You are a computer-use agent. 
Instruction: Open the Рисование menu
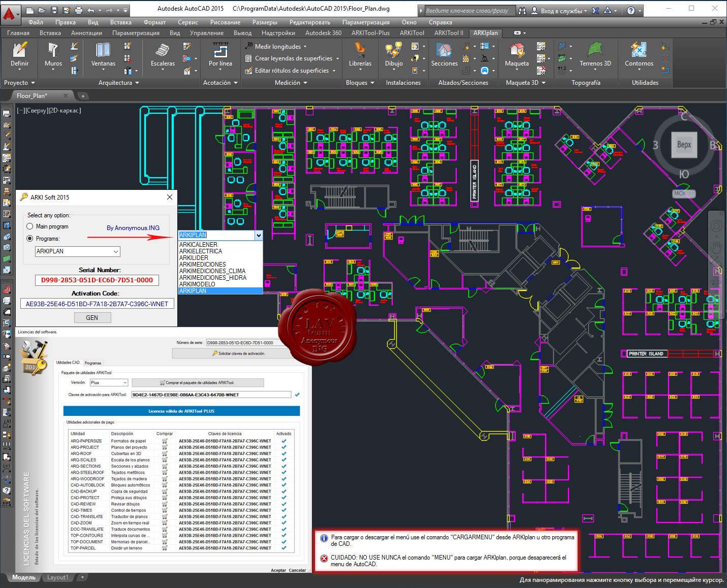pos(225,22)
